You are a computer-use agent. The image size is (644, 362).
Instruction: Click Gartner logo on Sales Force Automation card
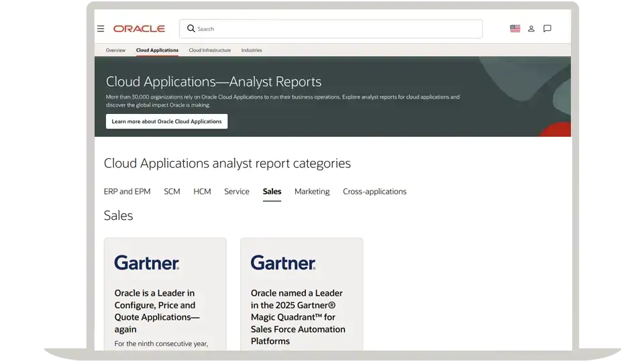[283, 263]
